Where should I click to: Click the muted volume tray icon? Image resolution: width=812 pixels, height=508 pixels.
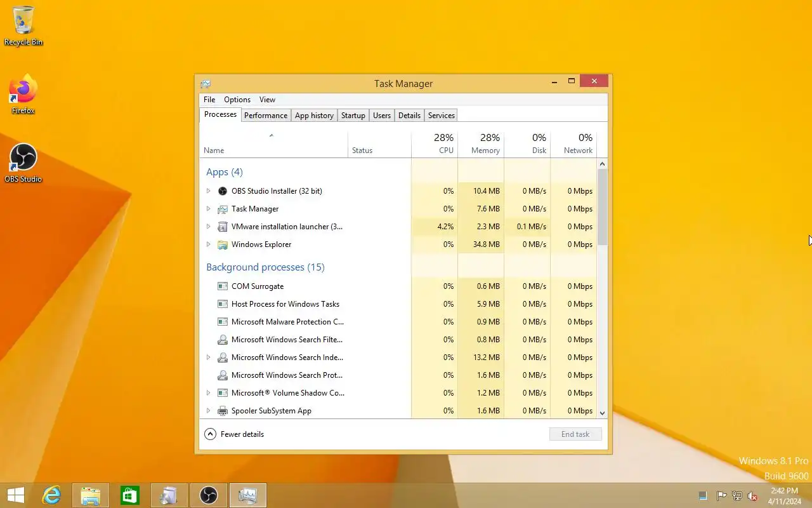[x=752, y=496]
